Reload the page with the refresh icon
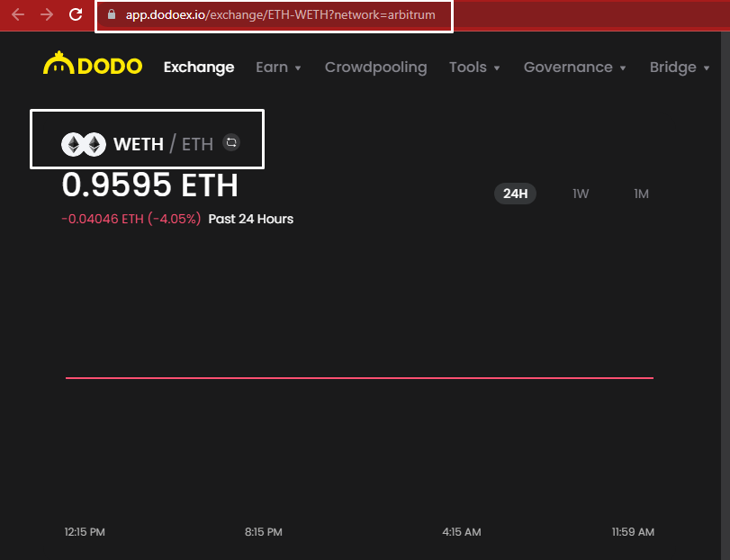Screen dimensions: 730x560 point(76,14)
